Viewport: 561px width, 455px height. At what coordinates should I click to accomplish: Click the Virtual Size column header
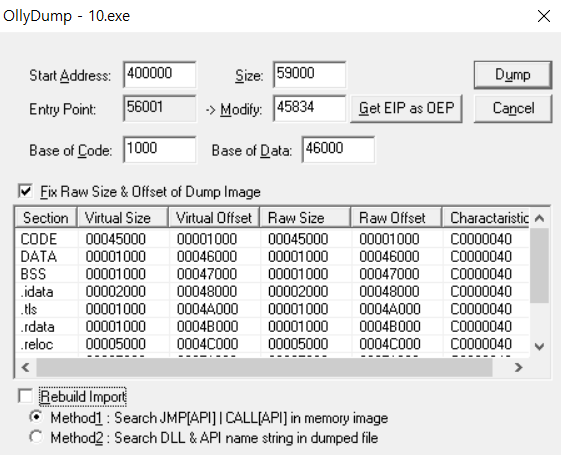click(x=123, y=217)
